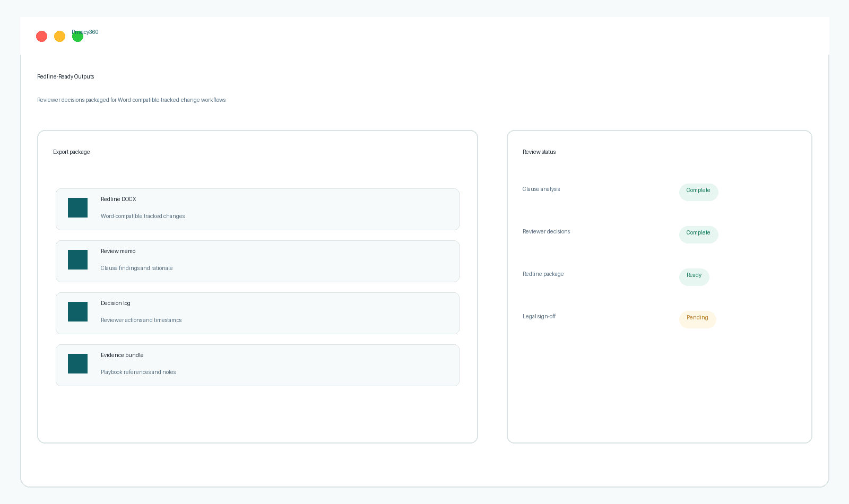Click the reviewer decisions packaged subtitle text

click(132, 100)
